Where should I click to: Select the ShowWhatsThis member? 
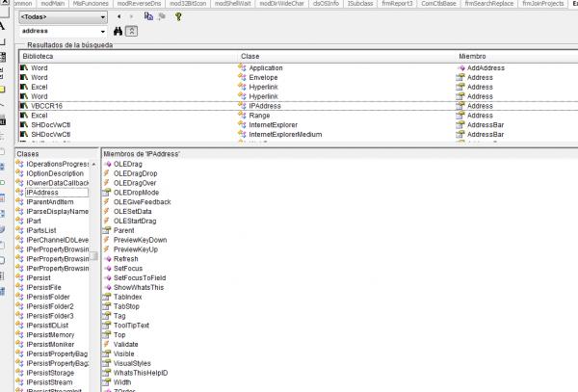(x=139, y=287)
